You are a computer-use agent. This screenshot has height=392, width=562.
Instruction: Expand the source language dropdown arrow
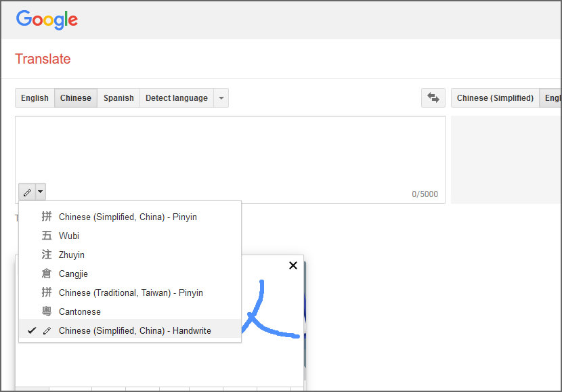coord(221,97)
